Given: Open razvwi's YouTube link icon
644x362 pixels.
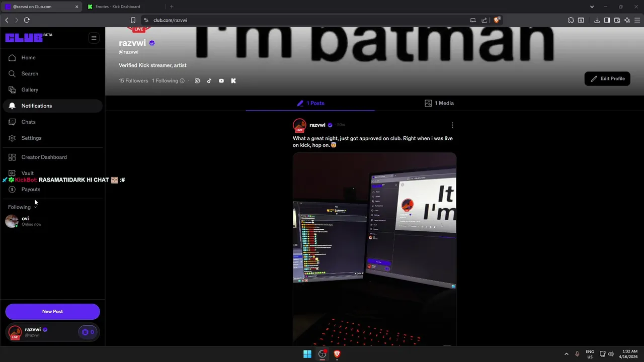Looking at the screenshot, I should [221, 81].
